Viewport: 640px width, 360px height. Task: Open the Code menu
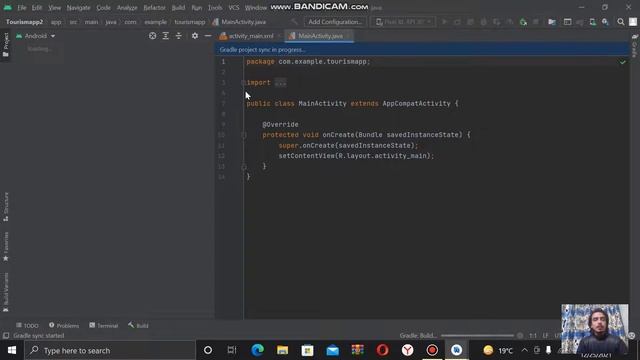point(103,8)
